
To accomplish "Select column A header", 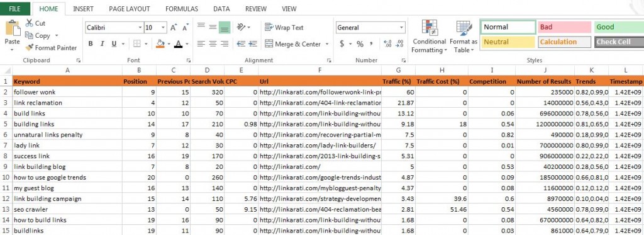I will coord(67,71).
